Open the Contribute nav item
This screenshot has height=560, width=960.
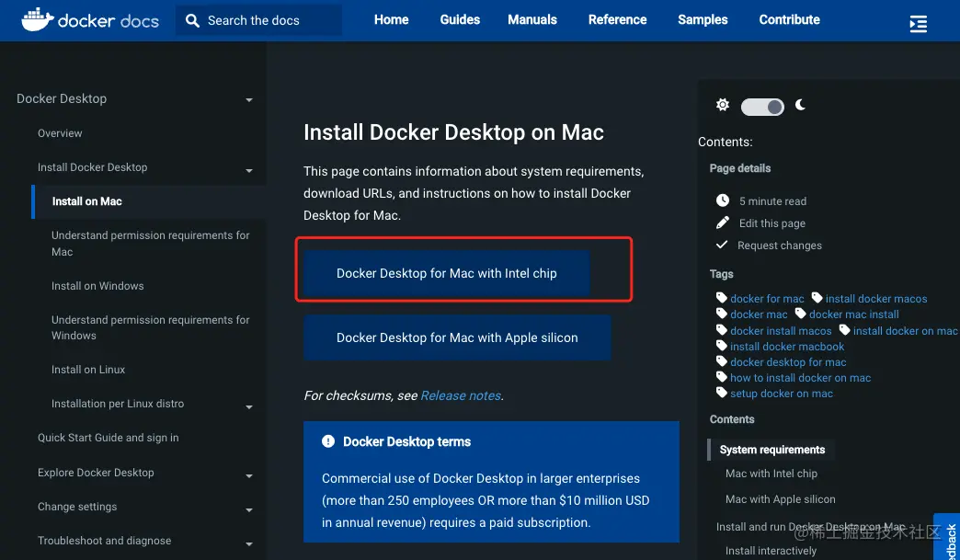click(789, 19)
